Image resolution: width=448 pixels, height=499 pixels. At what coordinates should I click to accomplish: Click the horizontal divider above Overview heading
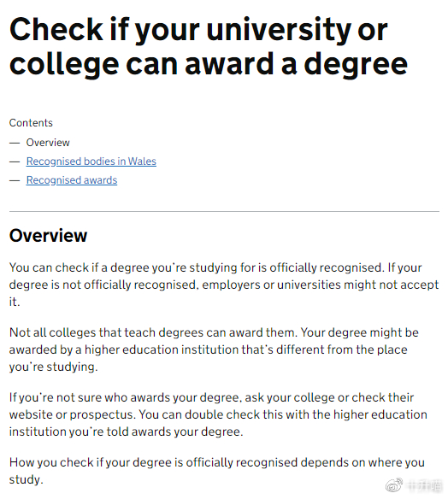[224, 211]
